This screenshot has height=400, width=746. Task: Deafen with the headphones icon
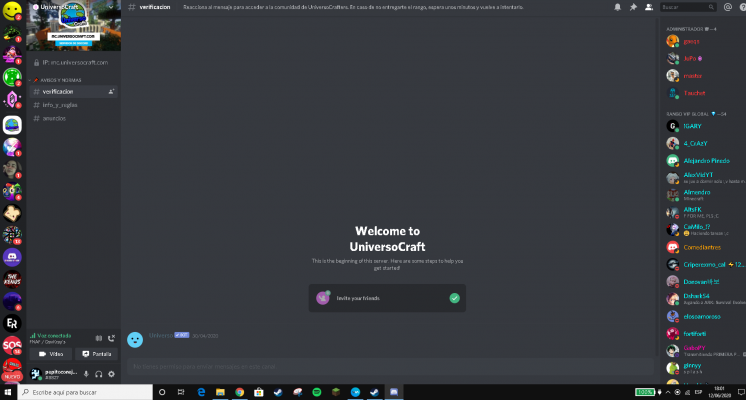click(98, 374)
